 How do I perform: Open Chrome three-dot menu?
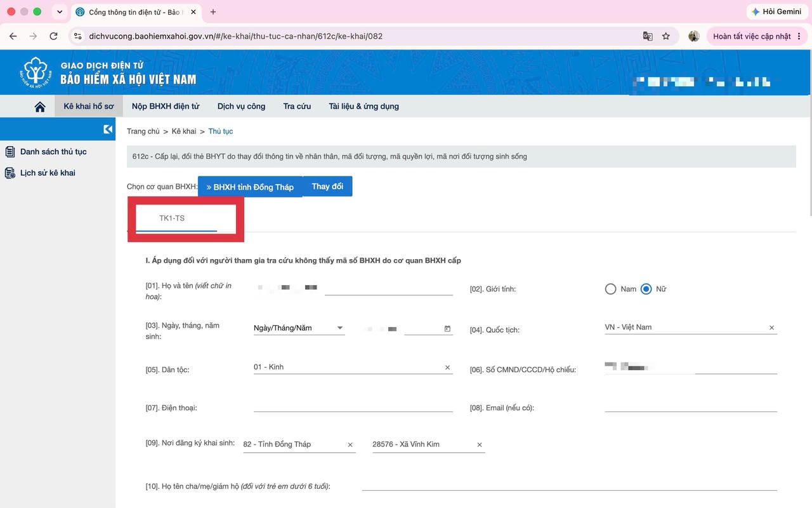pyautogui.click(x=799, y=36)
